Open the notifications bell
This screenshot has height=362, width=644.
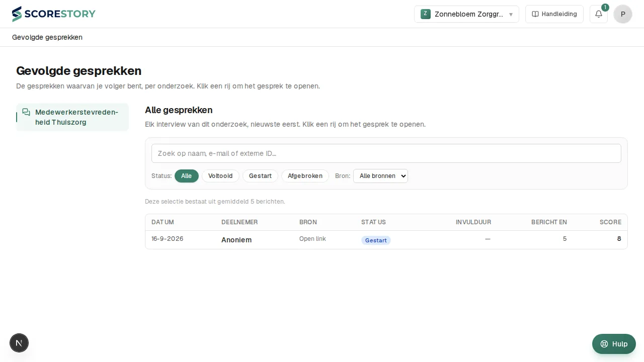pyautogui.click(x=599, y=14)
